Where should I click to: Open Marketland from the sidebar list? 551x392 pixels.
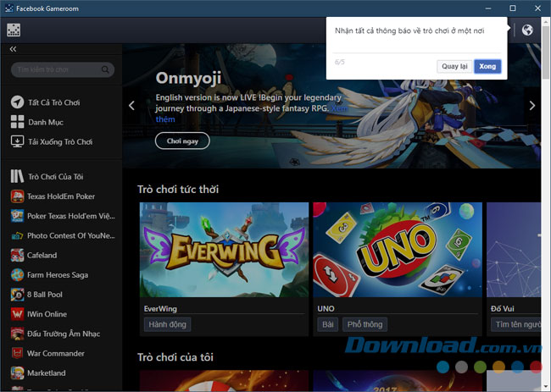pos(47,373)
